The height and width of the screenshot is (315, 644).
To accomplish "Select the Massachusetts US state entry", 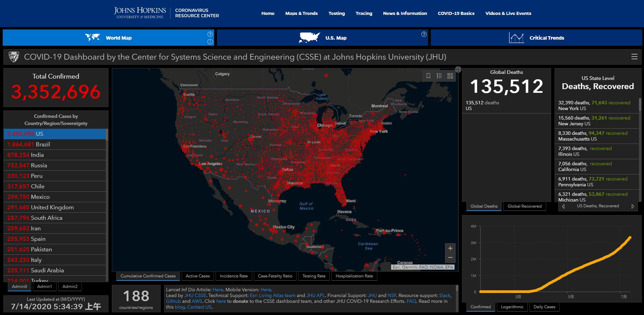I will tap(597, 136).
